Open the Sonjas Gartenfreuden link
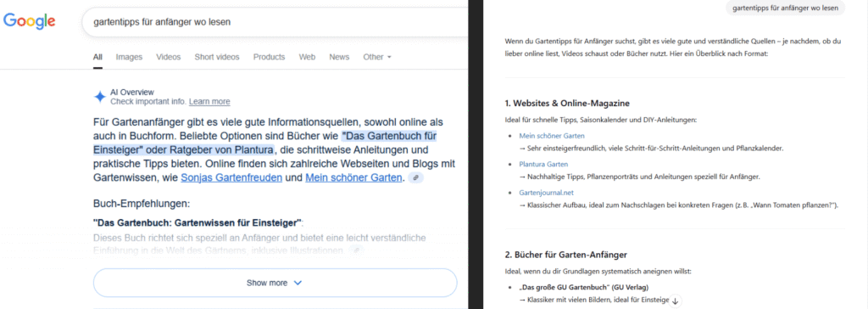 tap(232, 178)
